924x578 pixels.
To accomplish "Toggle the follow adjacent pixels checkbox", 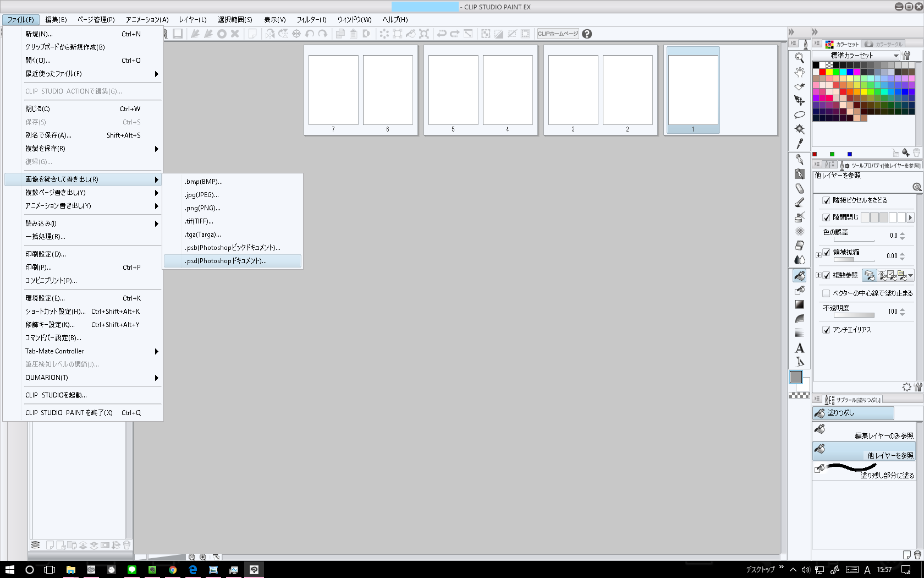I will (x=826, y=200).
